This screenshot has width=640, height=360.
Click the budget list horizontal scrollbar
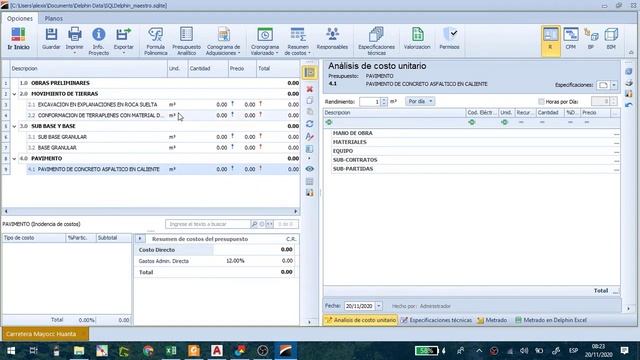(x=151, y=211)
